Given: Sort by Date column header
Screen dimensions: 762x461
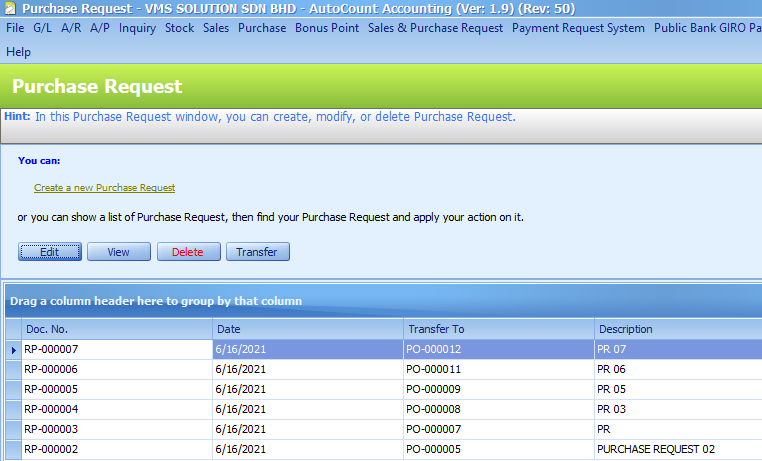Looking at the screenshot, I should (306, 329).
